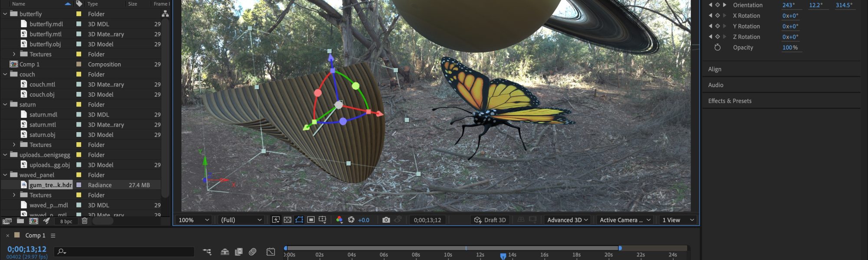Click the Opacity 100% value
Image resolution: width=868 pixels, height=260 pixels.
[x=790, y=48]
